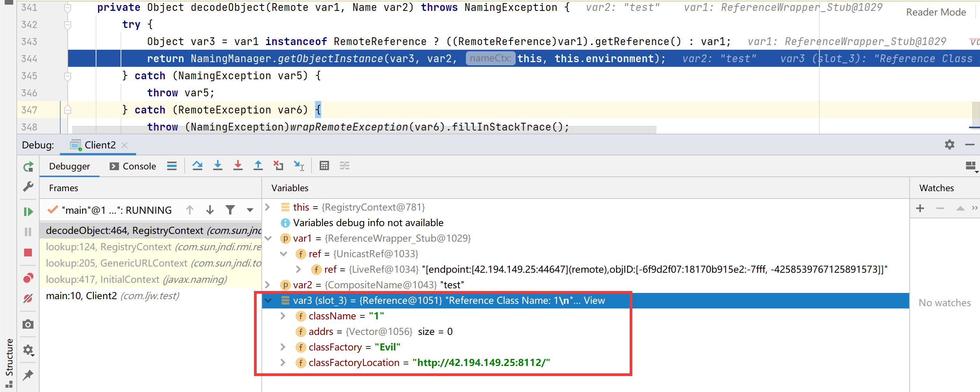Toggle the frames filter funnel icon
This screenshot has width=980, height=392.
[x=230, y=210]
